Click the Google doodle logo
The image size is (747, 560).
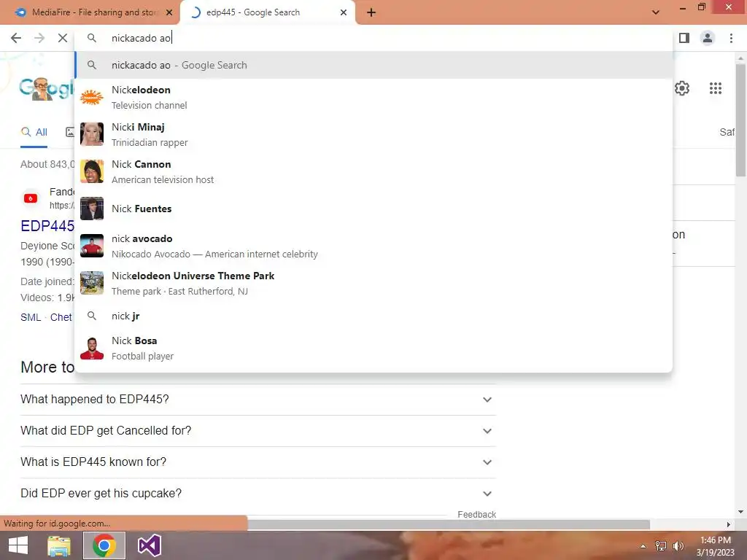pyautogui.click(x=47, y=88)
